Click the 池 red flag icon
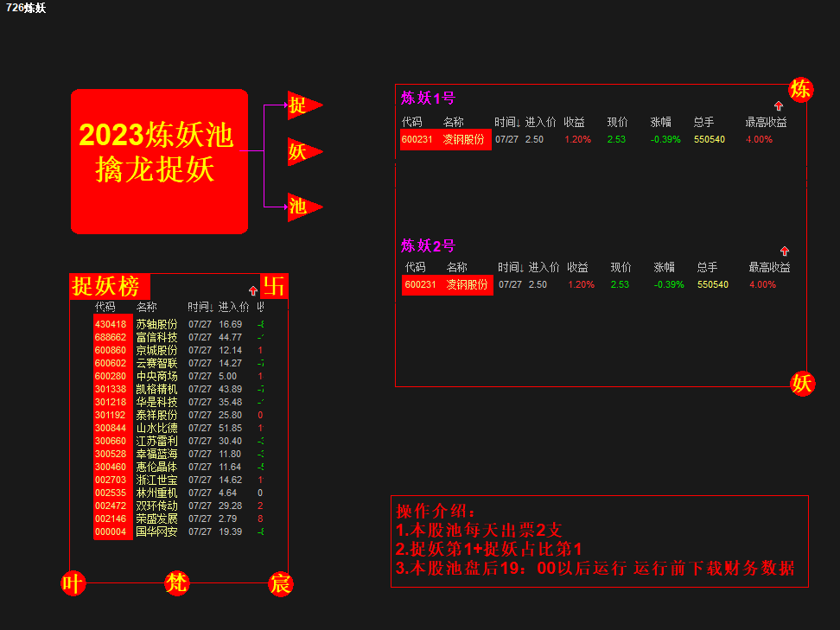This screenshot has height=630, width=840. (303, 207)
